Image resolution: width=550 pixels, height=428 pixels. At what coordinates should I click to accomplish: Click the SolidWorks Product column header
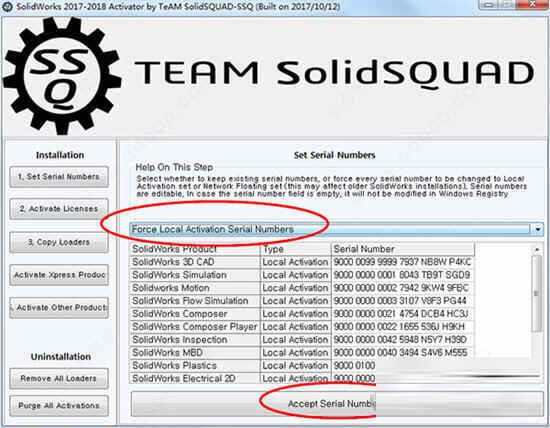coord(195,249)
